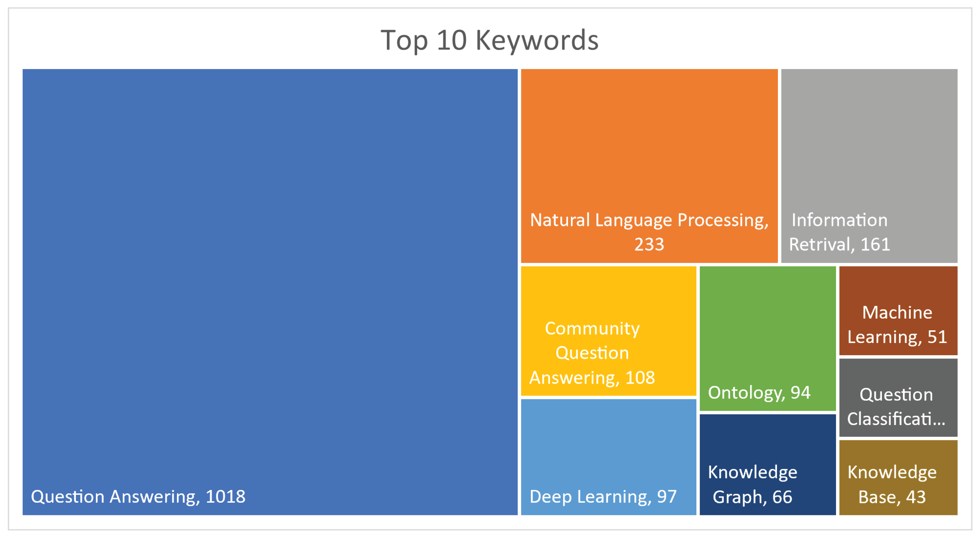Click the navy Knowledge Graph block
The image size is (980, 538).
(767, 438)
